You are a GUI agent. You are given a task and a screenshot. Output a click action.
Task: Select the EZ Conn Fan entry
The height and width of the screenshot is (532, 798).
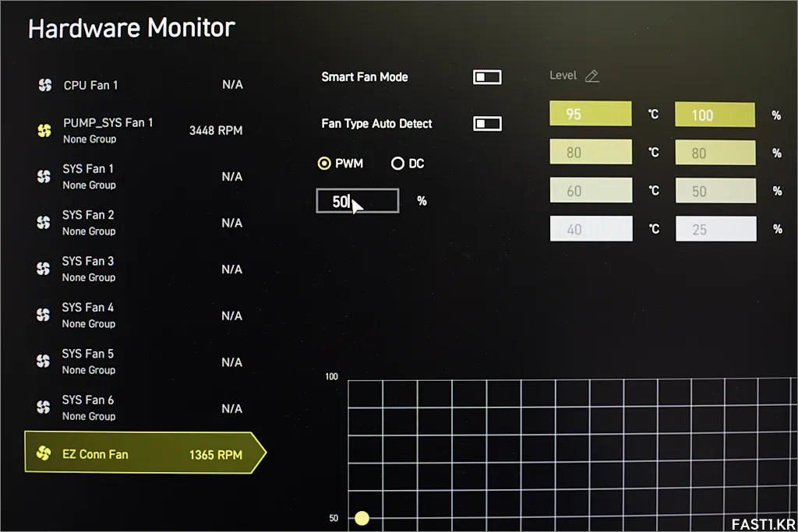(145, 453)
